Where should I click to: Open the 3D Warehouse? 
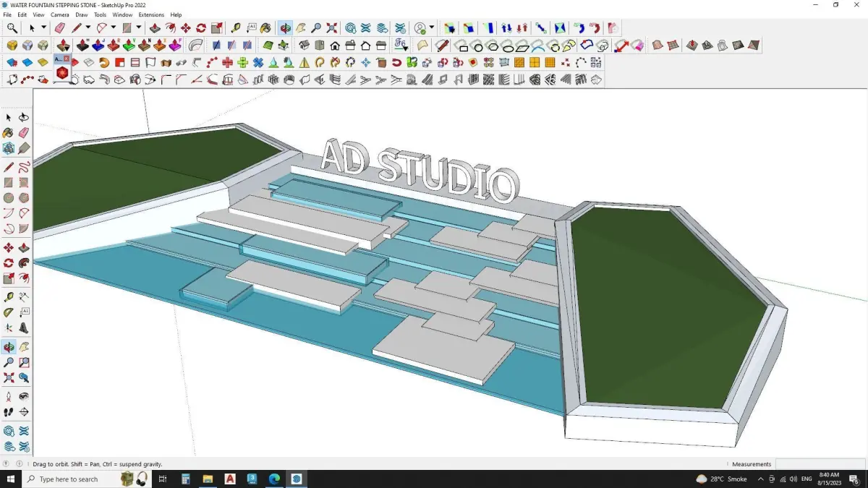click(x=350, y=28)
